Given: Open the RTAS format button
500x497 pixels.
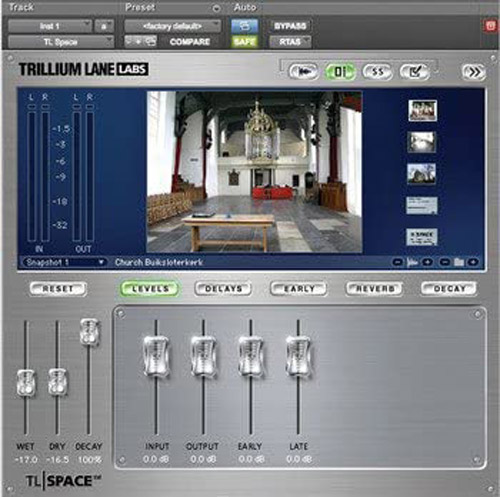Looking at the screenshot, I should click(x=290, y=42).
